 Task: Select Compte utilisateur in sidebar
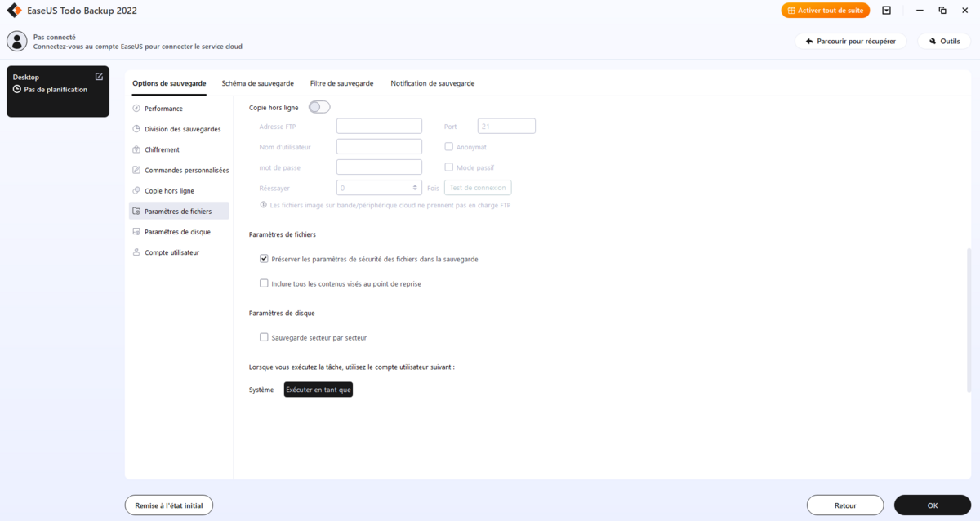(x=179, y=252)
